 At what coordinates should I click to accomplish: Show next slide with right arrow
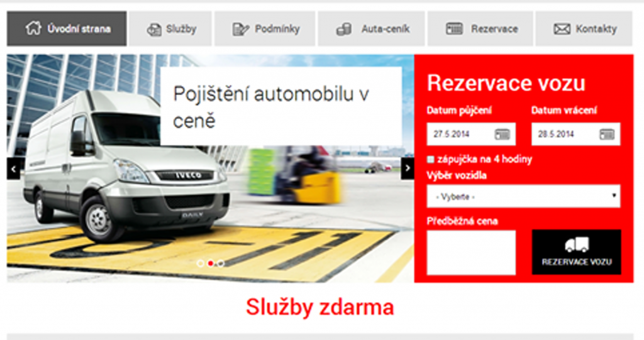(408, 168)
